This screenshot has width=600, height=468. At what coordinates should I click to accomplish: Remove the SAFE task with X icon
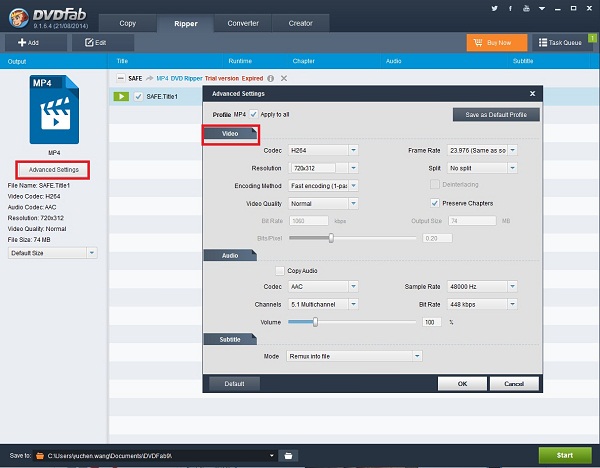click(x=284, y=78)
